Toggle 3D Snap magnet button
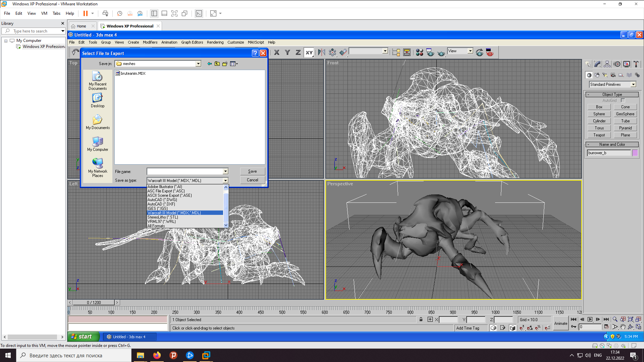644x362 pixels. click(x=522, y=328)
